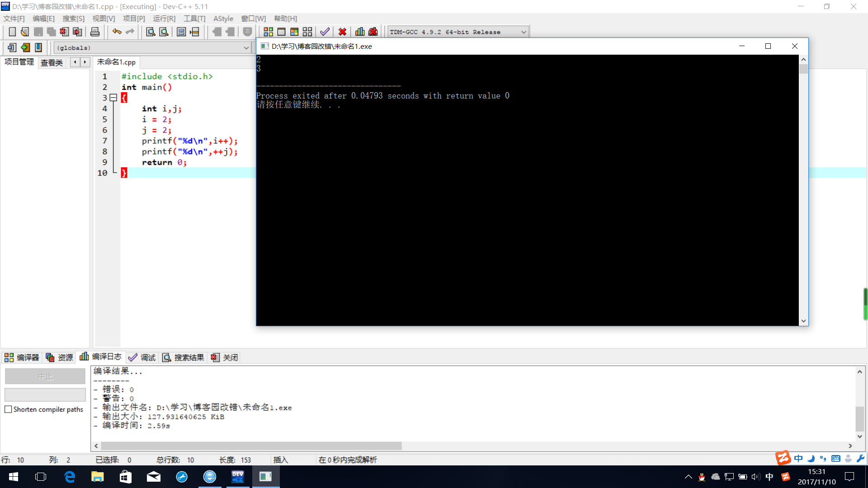868x488 pixels.
Task: Click the blue Goto bookmark icon
Action: click(38, 47)
